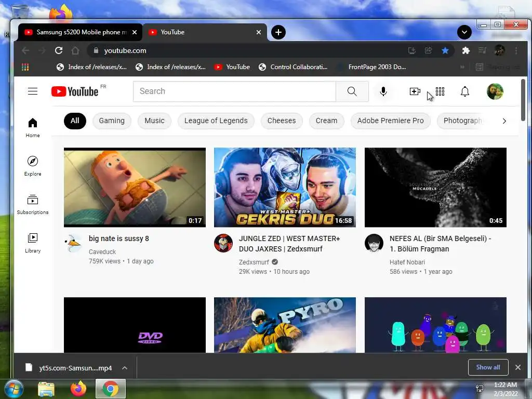The width and height of the screenshot is (532, 399).
Task: Close the Samsung s5200 tab
Action: [135, 32]
